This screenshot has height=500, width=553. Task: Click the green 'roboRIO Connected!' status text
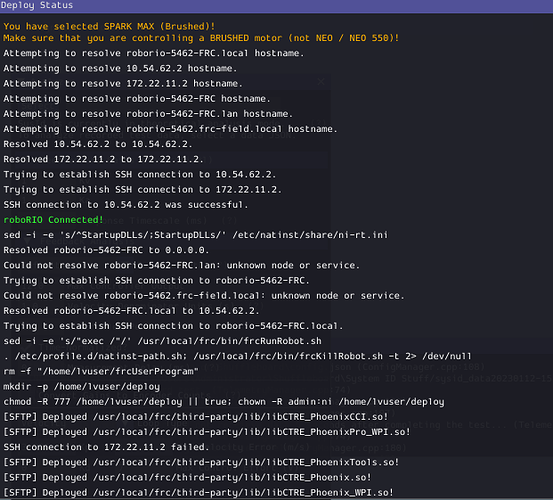tap(53, 220)
